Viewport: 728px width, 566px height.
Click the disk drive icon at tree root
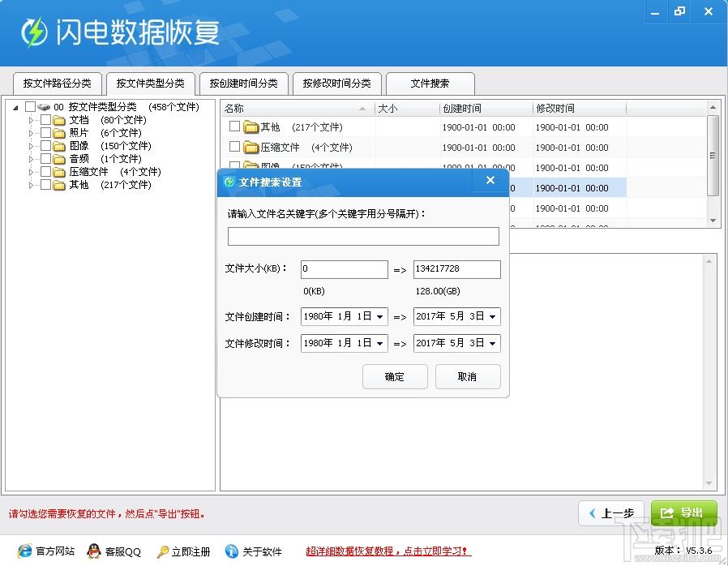point(44,107)
